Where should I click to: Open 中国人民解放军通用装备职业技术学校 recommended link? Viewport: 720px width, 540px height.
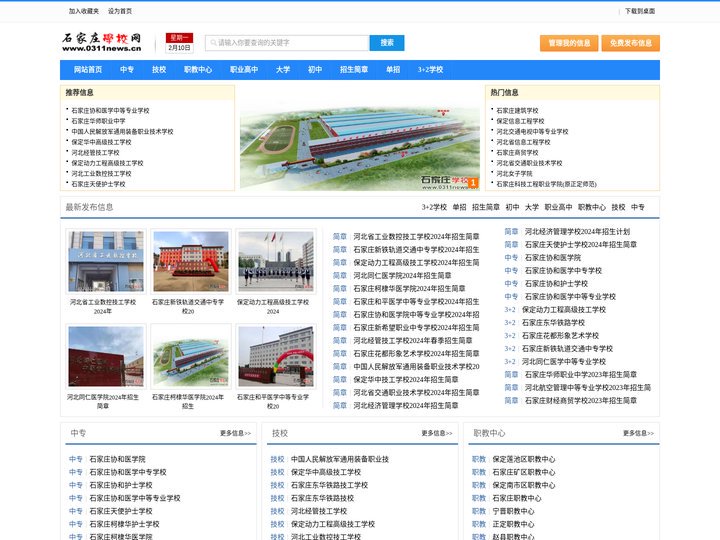tap(122, 132)
